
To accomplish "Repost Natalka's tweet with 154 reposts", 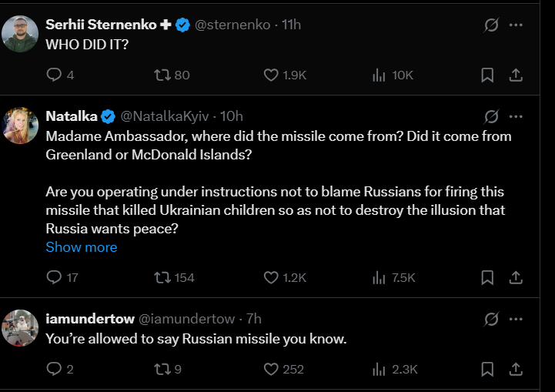I will pos(162,277).
